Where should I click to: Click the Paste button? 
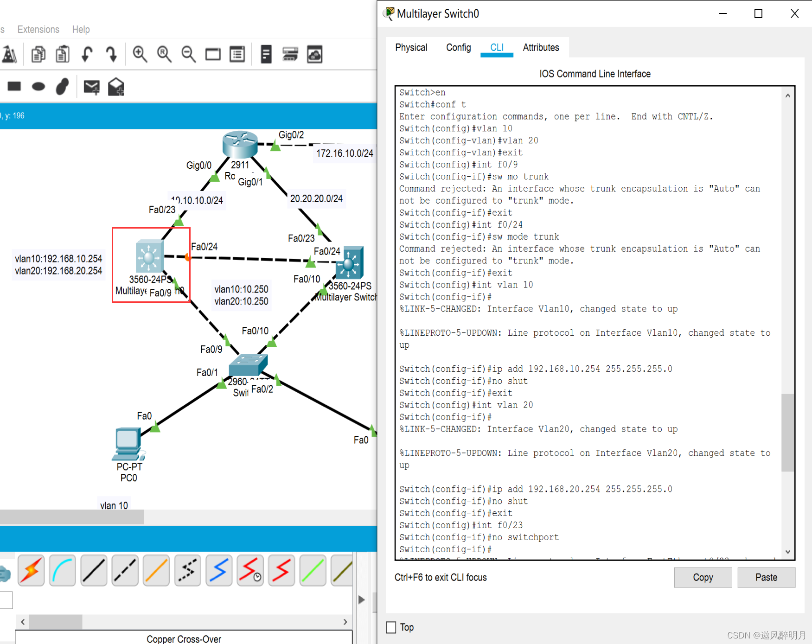click(766, 577)
